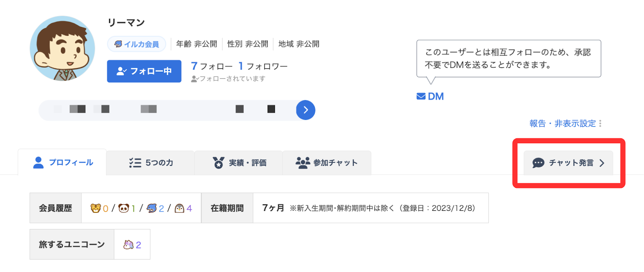This screenshot has height=272, width=644.
Task: Open the 1 フォロワー followers list
Action: pyautogui.click(x=263, y=66)
